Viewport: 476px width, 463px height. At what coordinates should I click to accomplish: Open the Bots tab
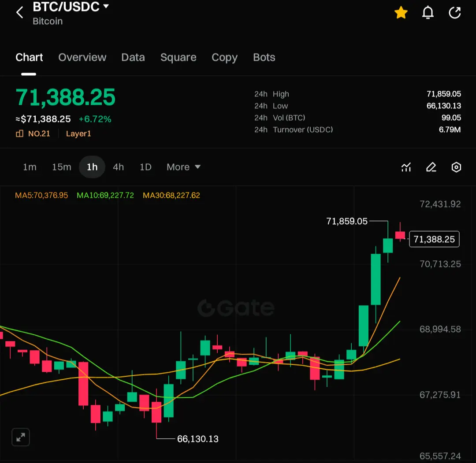pyautogui.click(x=264, y=57)
